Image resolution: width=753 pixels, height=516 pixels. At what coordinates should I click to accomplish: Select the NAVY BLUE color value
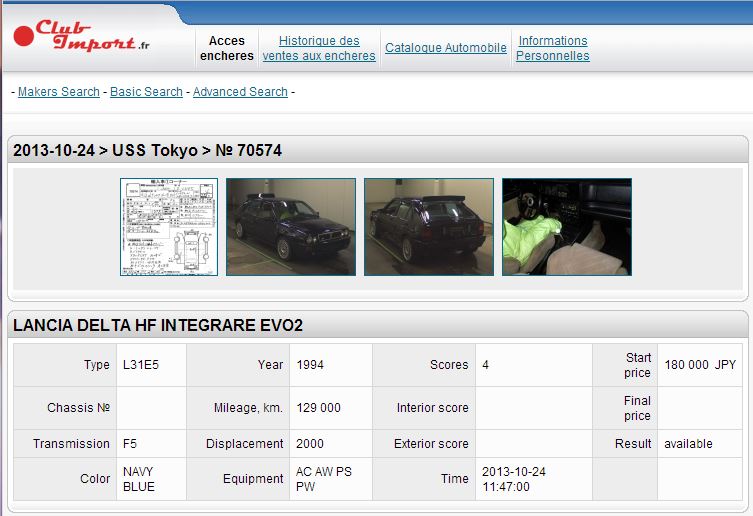[139, 479]
